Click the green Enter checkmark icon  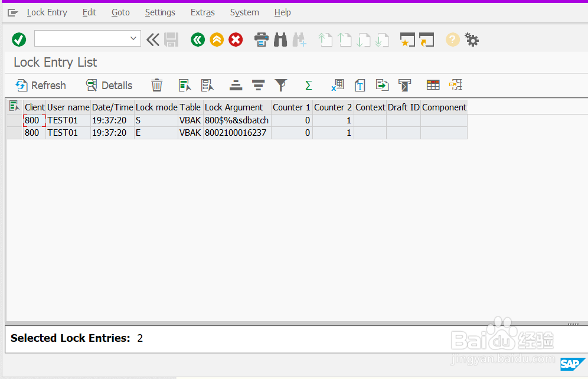19,40
